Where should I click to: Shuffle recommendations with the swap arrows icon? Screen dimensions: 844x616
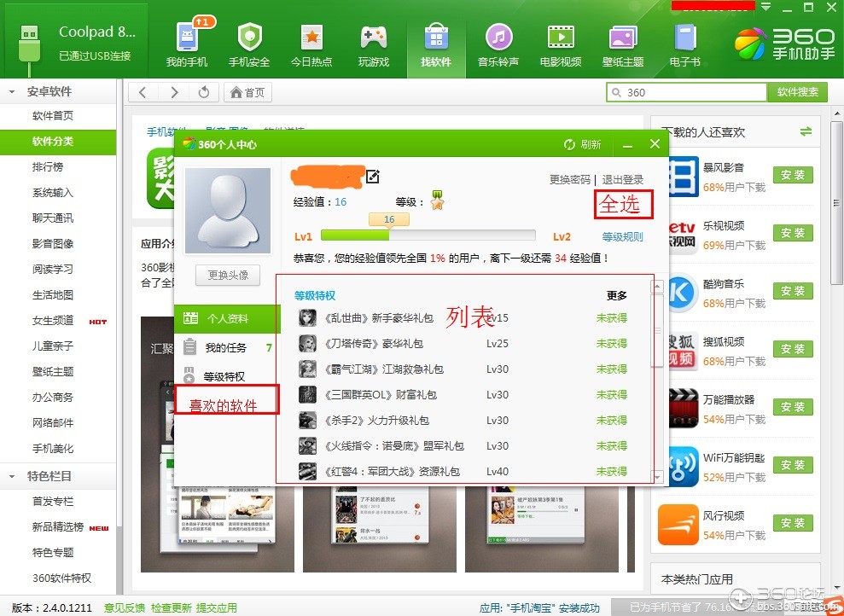(806, 131)
